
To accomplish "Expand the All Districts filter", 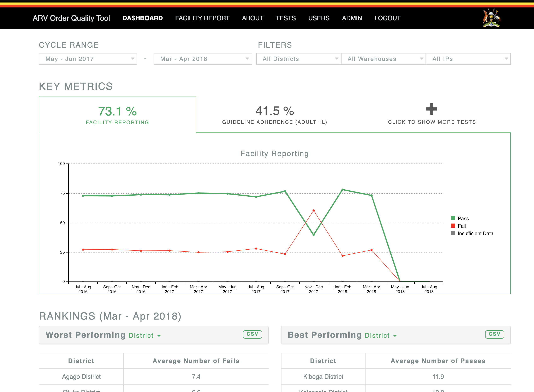I will pyautogui.click(x=298, y=59).
